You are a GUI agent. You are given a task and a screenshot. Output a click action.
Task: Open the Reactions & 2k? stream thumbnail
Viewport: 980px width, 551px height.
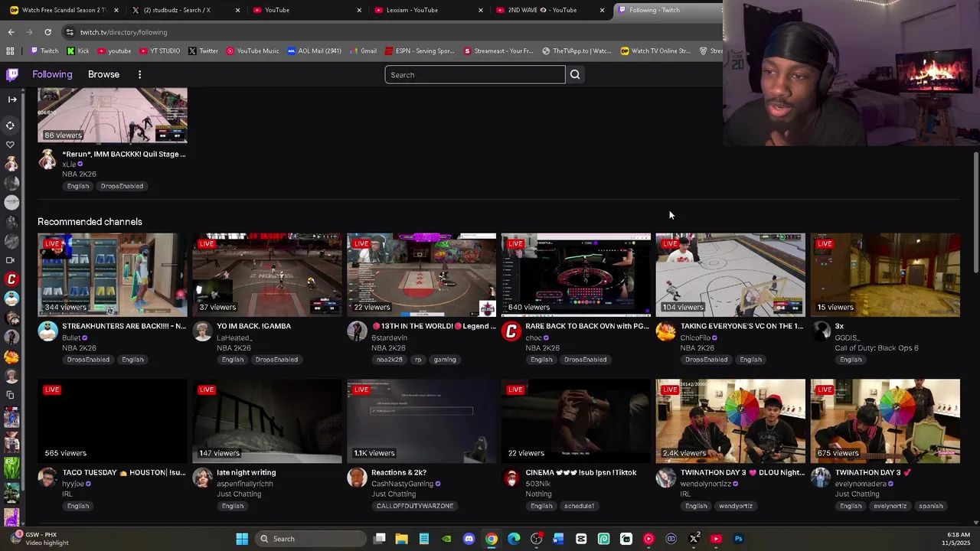pyautogui.click(x=422, y=421)
